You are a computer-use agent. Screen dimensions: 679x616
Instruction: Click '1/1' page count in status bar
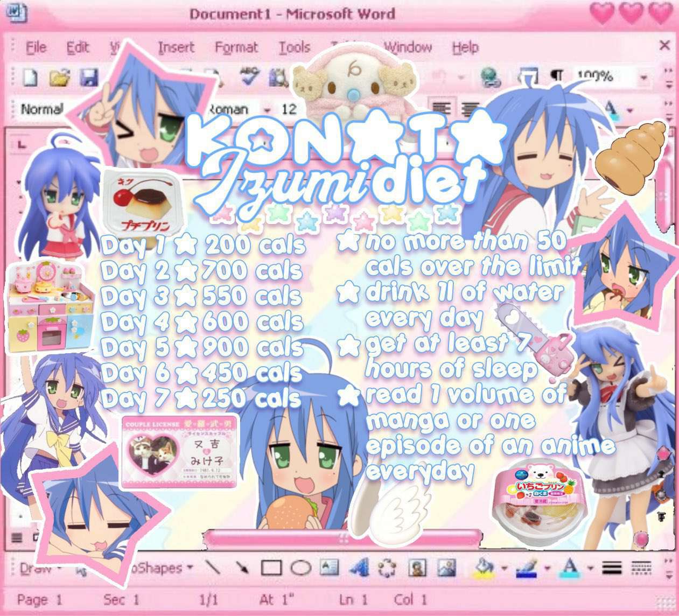[x=209, y=599]
